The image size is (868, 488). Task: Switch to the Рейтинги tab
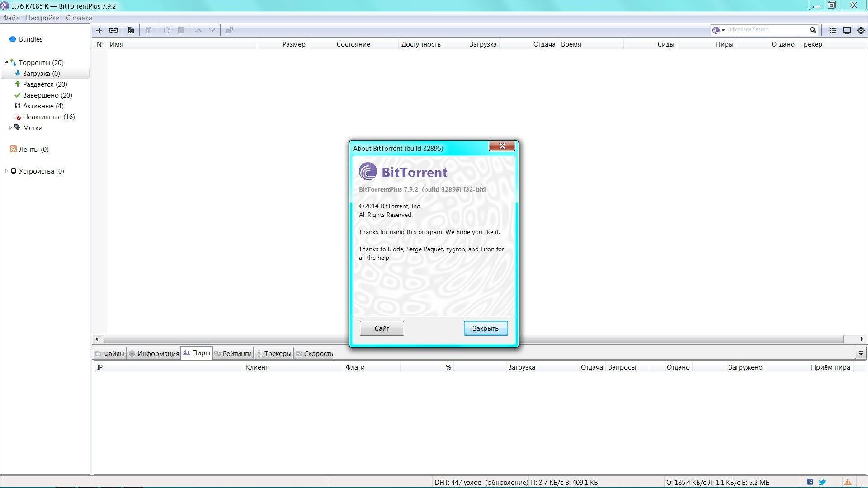[x=233, y=353]
